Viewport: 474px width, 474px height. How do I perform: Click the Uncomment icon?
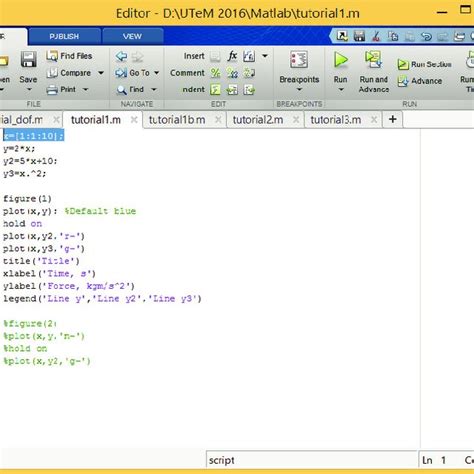point(232,73)
